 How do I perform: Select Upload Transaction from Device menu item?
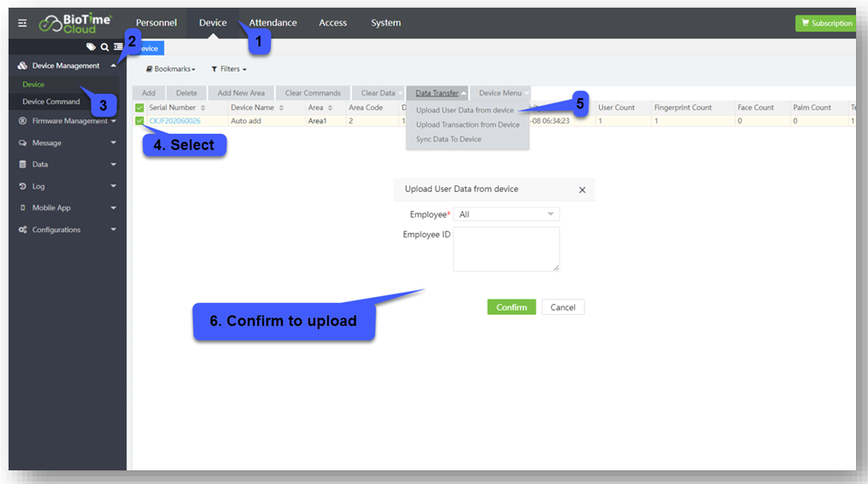pyautogui.click(x=467, y=125)
